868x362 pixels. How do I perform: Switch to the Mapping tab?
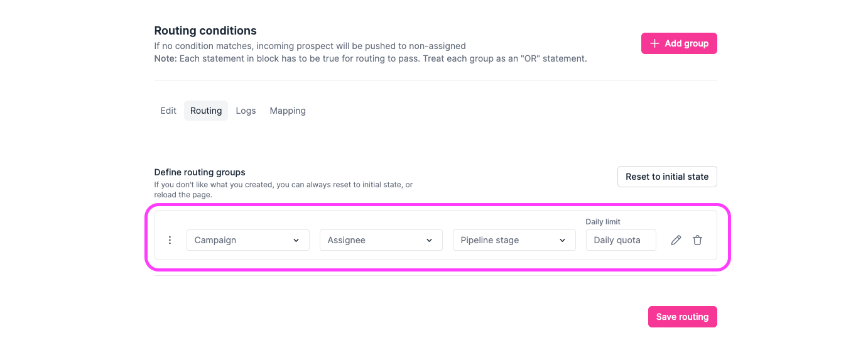pos(287,111)
